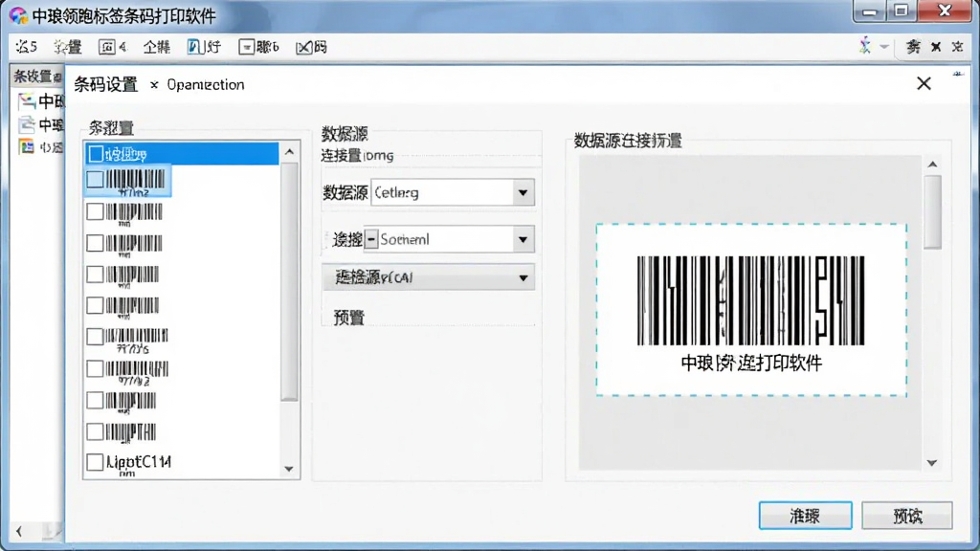Screen dimensions: 980x551
Task: Click the barcode preview in the dashed frame
Action: (750, 299)
